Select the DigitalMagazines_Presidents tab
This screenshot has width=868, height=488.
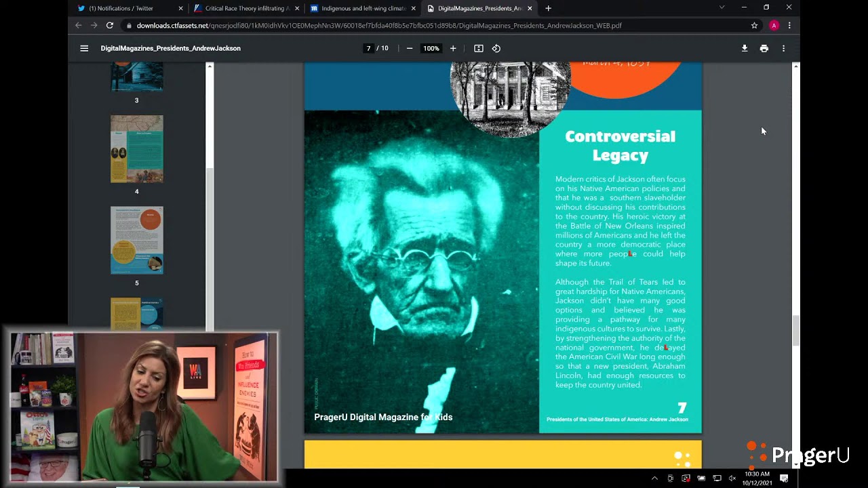[x=479, y=8]
